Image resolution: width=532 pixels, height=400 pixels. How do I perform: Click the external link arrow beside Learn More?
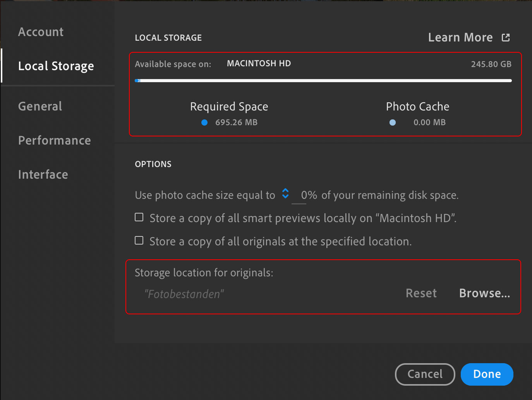pos(506,37)
